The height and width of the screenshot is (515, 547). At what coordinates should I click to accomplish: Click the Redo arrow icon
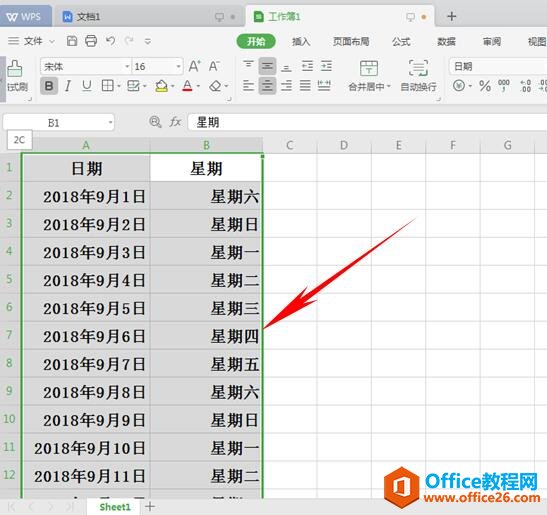coord(129,41)
